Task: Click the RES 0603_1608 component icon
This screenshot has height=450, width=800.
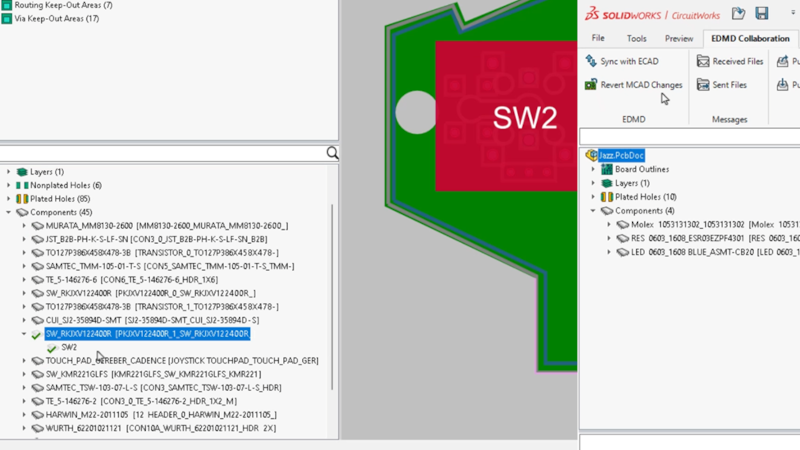Action: (622, 238)
